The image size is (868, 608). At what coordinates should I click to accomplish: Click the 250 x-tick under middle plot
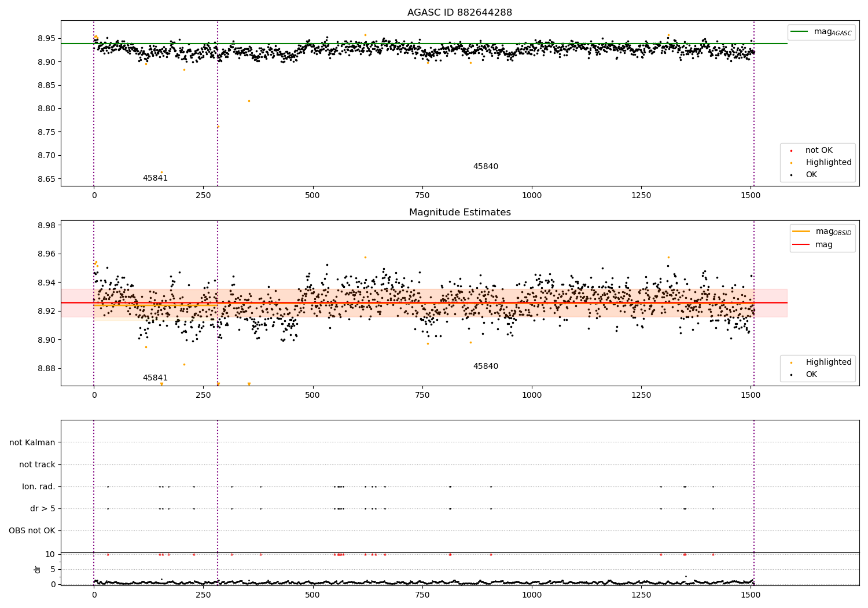pyautogui.click(x=203, y=395)
